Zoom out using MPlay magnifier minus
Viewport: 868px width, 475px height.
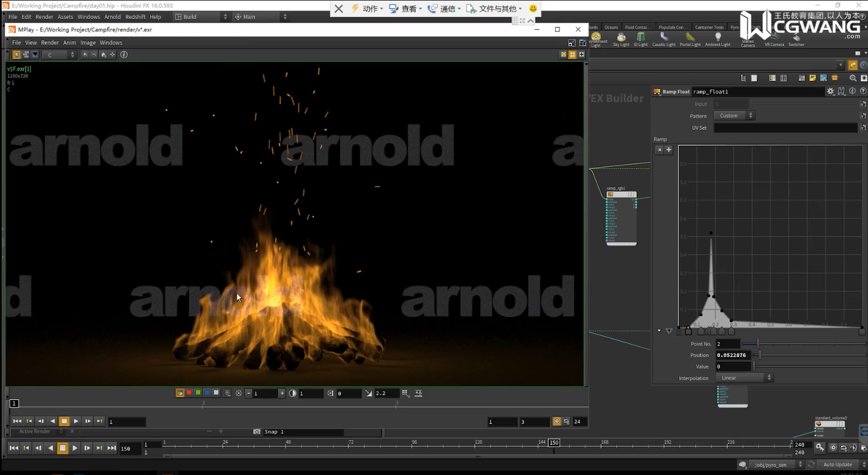tap(94, 54)
